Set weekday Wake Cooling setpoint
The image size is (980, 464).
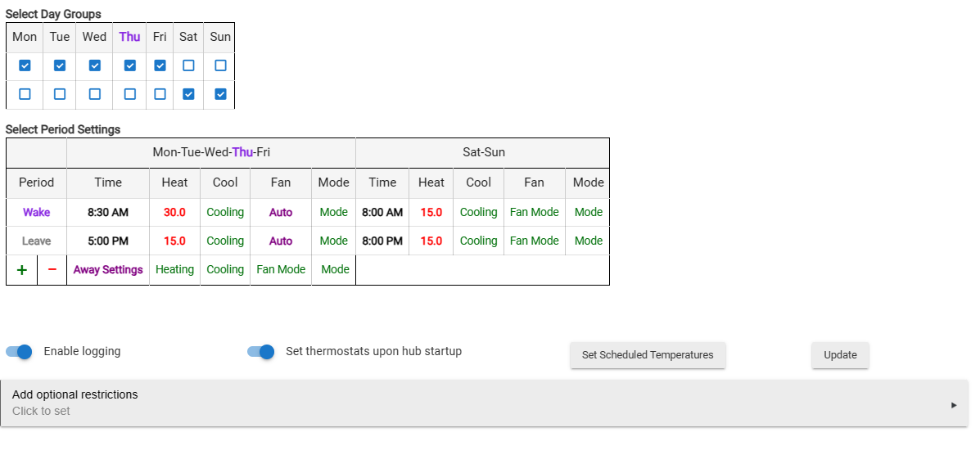(225, 212)
